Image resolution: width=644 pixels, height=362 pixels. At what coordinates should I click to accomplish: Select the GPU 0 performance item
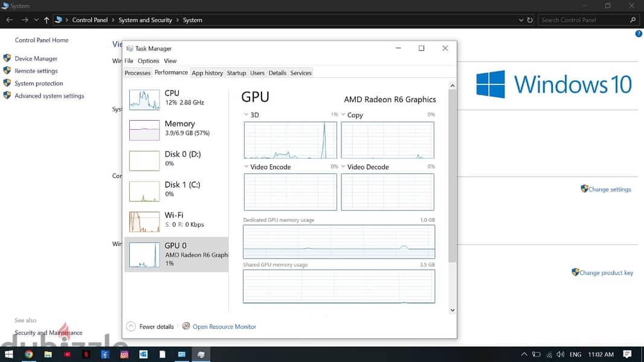pyautogui.click(x=176, y=254)
